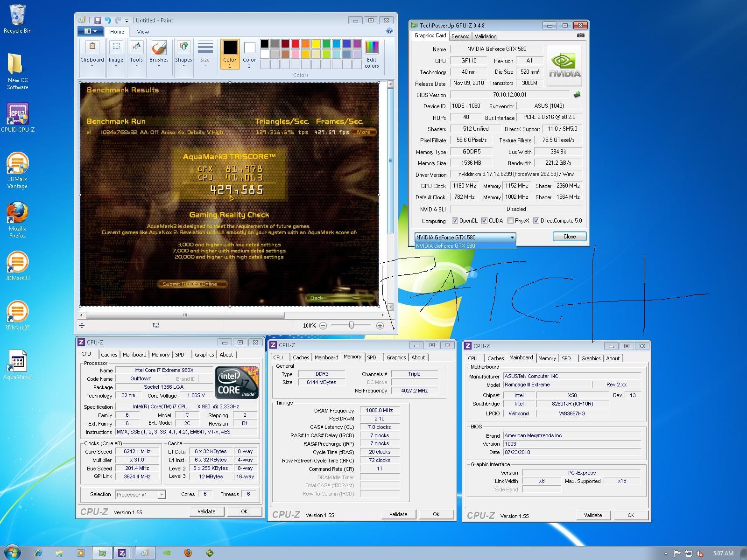Click the clock in the system tray
Screen dimensions: 747x560
pos(723,553)
